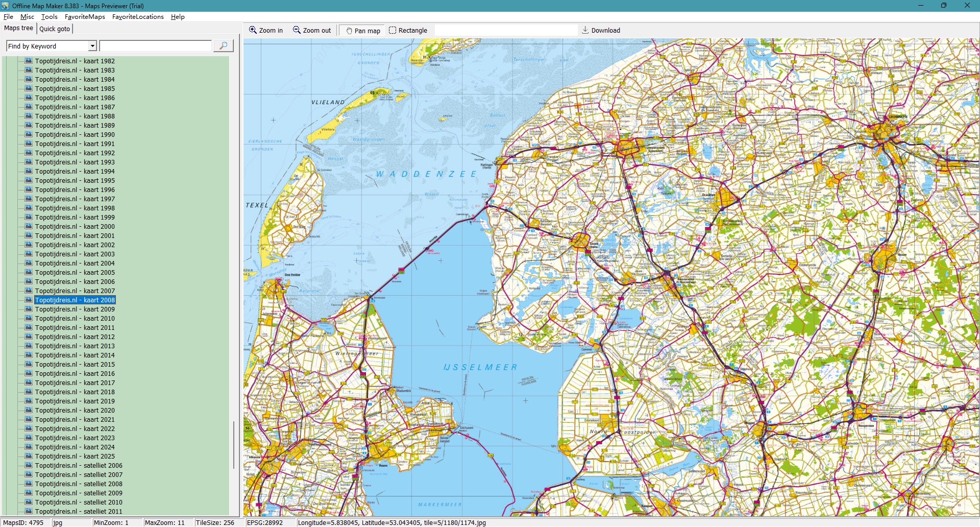Click the map icon beside satelliet 2006

(29, 465)
